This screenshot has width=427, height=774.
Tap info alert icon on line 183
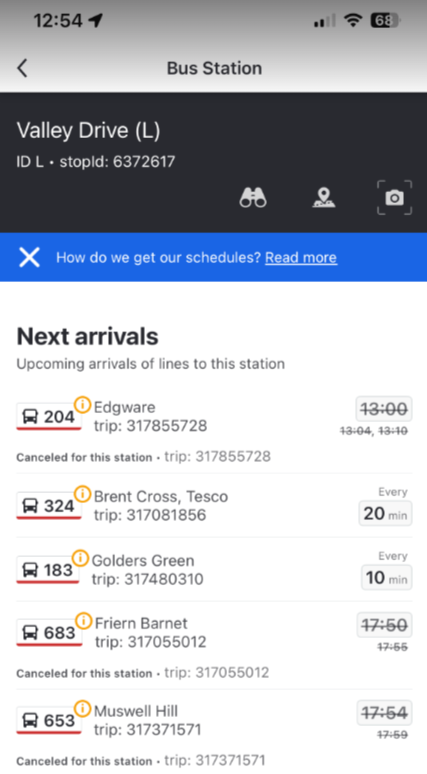80,558
